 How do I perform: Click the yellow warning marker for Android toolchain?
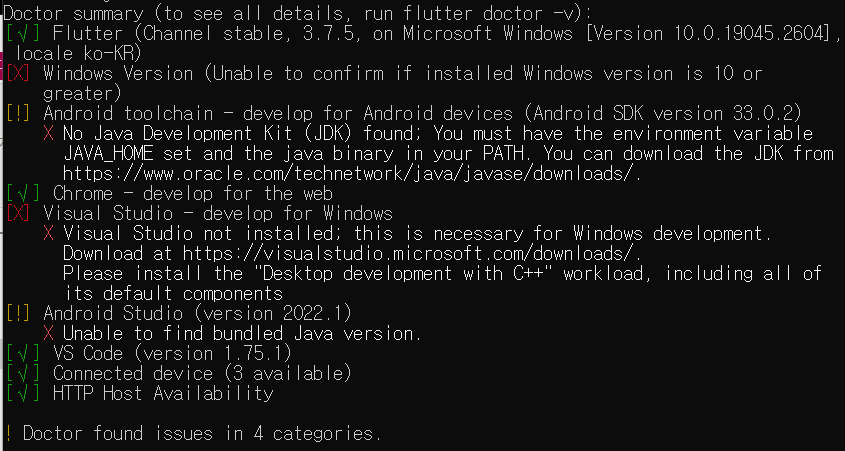(18, 114)
